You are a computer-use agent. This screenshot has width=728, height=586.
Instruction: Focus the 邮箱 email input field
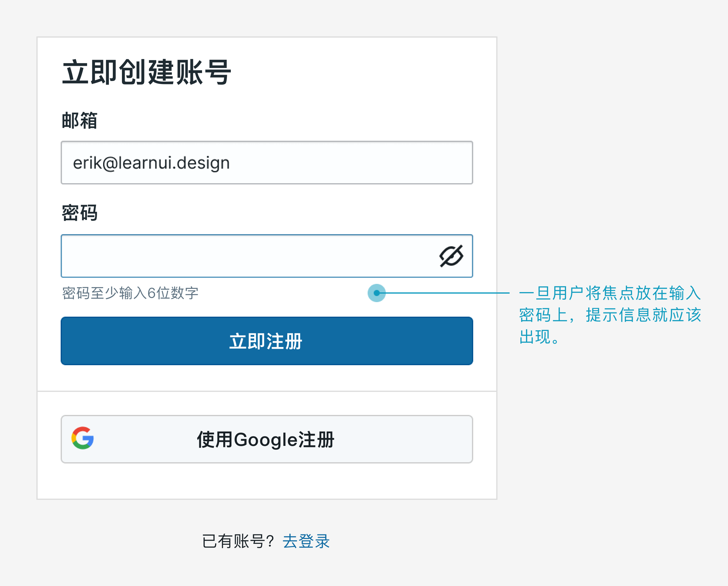267,163
